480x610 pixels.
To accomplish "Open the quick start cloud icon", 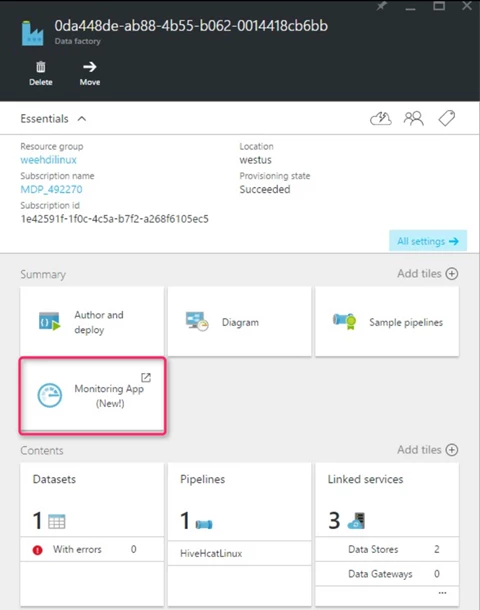I will coord(380,118).
